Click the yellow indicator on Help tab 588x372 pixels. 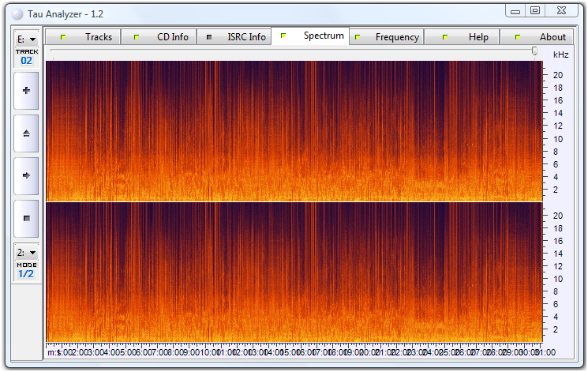tap(445, 37)
